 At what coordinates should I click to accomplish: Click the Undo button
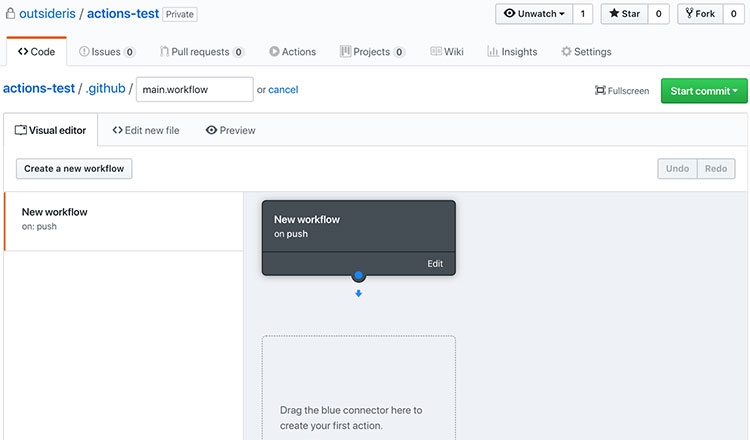tap(677, 169)
